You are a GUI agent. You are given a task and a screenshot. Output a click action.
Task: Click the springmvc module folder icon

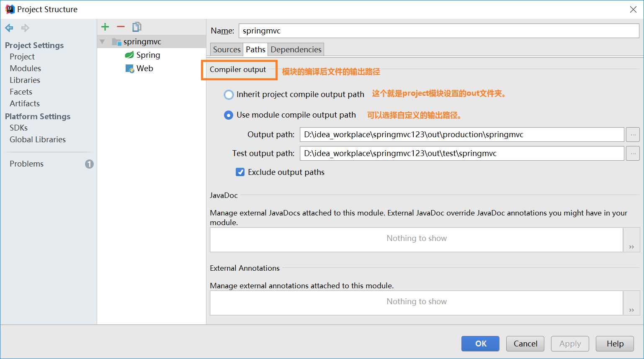(116, 41)
